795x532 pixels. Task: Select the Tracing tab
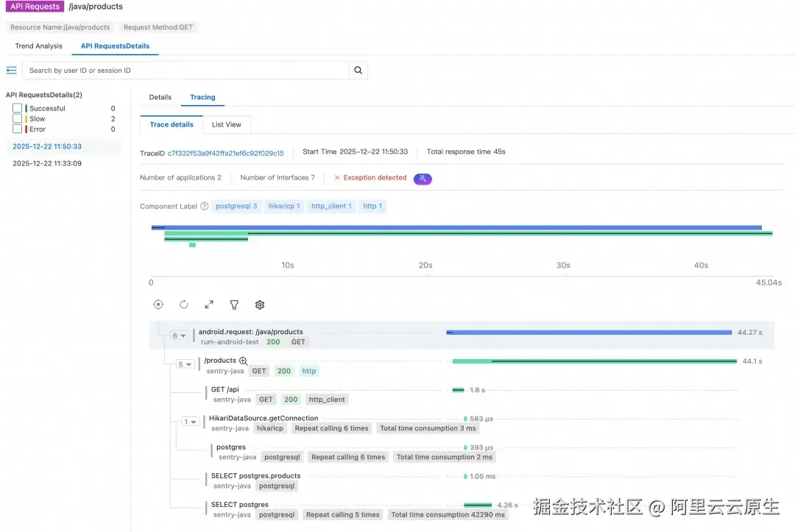click(203, 97)
